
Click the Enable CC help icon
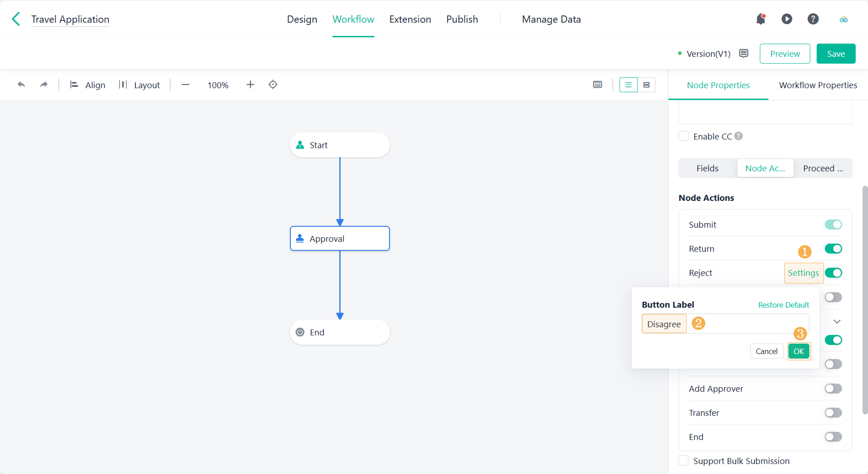[x=738, y=136]
